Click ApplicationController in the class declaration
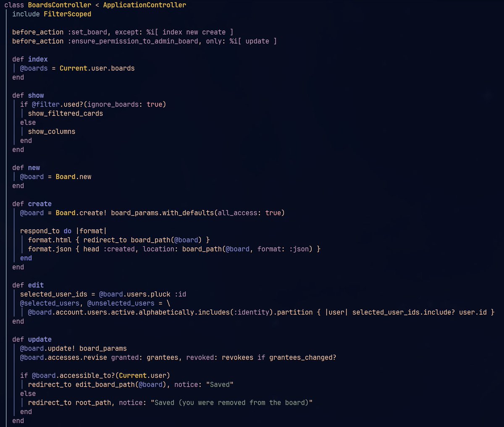504x427 pixels. pos(144,5)
